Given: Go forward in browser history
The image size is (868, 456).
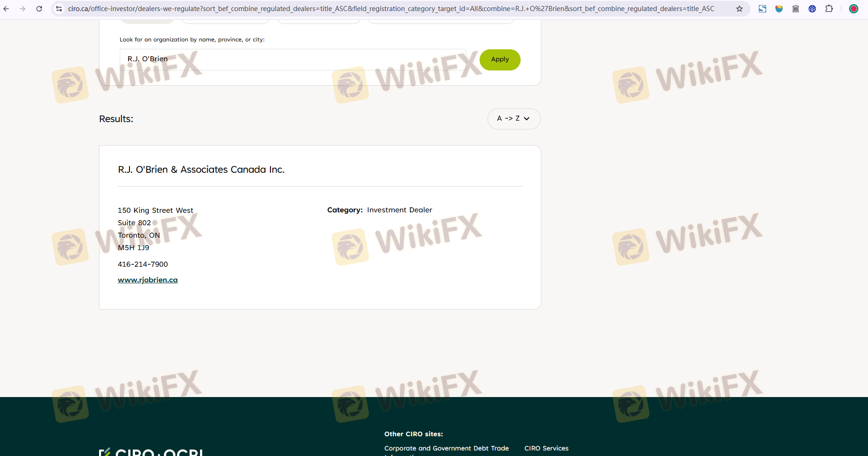Looking at the screenshot, I should (23, 9).
